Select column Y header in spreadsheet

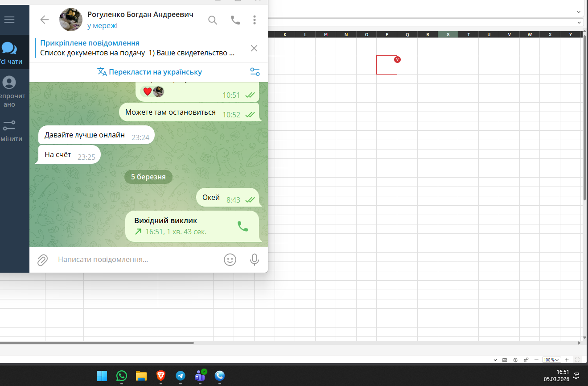(570, 34)
